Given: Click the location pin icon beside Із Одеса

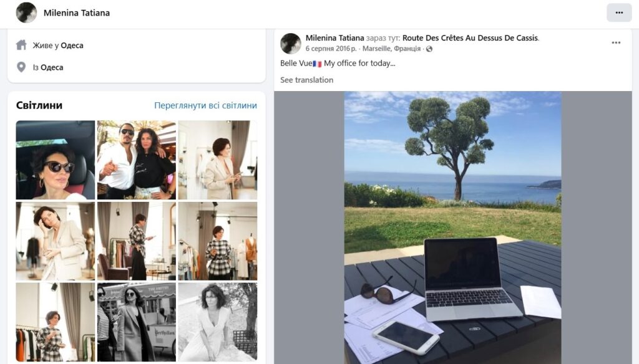Looking at the screenshot, I should pos(21,67).
